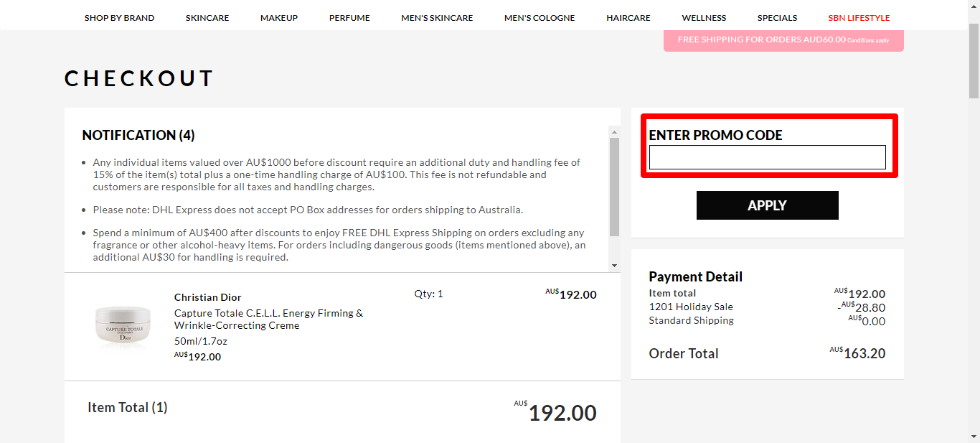
Task: Click the notification panel scrollbar thumb
Action: 614,187
